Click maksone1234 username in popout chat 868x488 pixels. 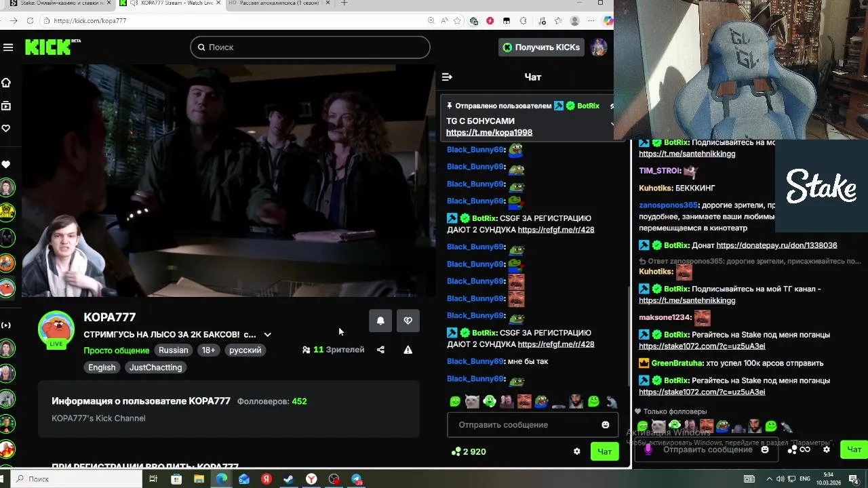pyautogui.click(x=665, y=317)
